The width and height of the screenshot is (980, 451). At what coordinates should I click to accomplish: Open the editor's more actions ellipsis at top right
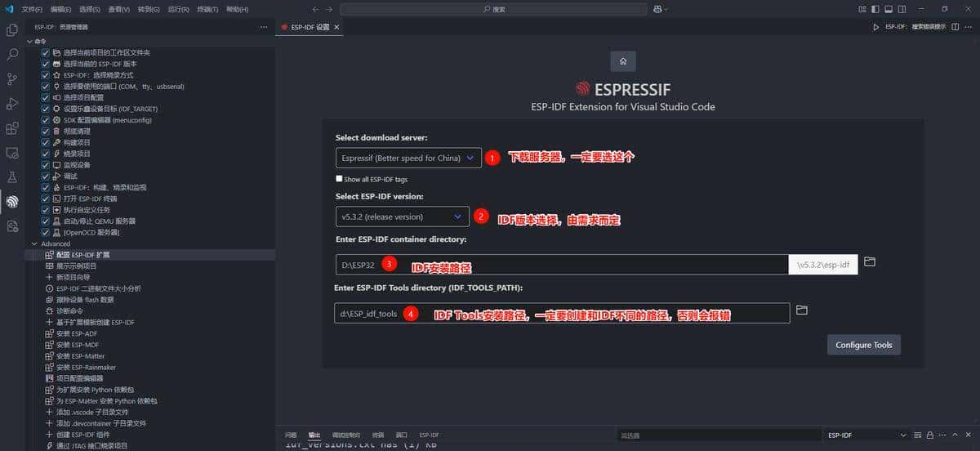tap(968, 27)
